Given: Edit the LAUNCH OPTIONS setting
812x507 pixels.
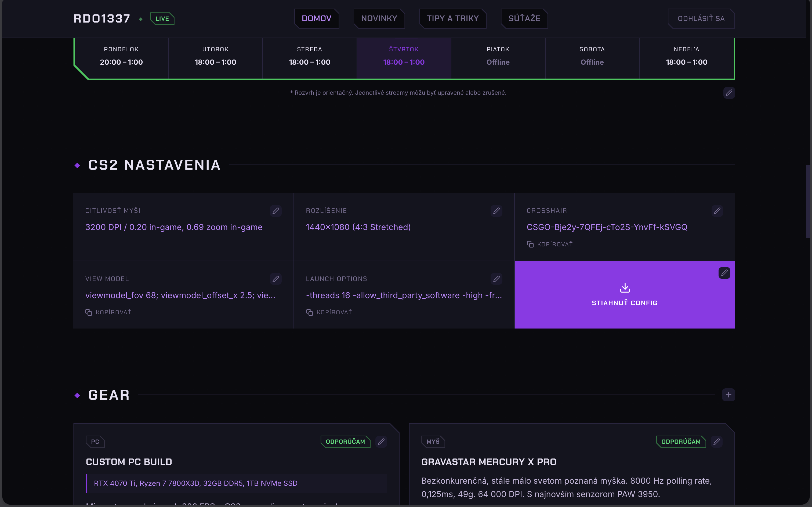Looking at the screenshot, I should click(x=496, y=279).
